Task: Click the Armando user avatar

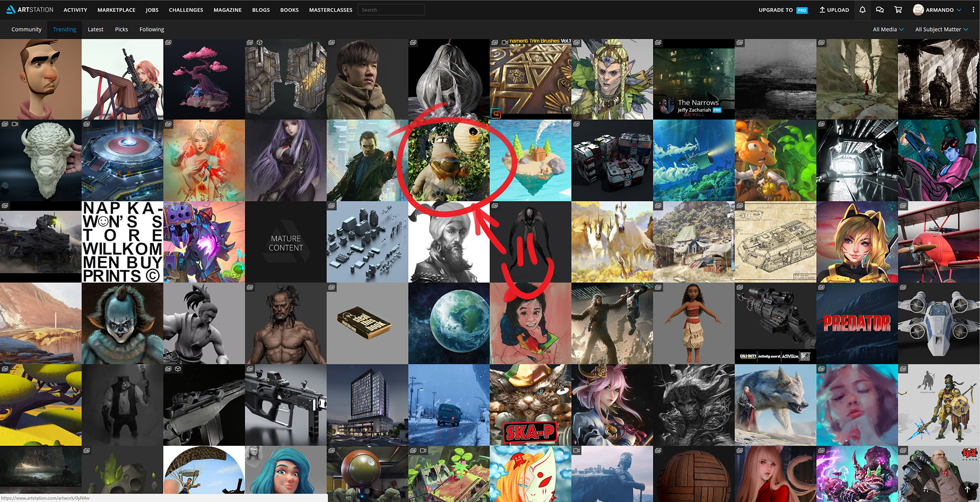Action: pyautogui.click(x=918, y=10)
